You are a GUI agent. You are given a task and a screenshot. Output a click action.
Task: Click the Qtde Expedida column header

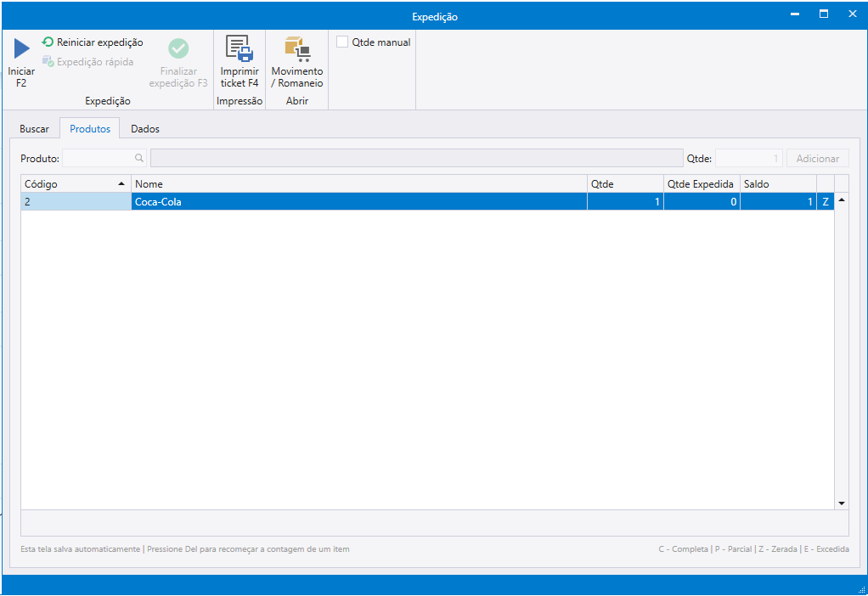(702, 183)
